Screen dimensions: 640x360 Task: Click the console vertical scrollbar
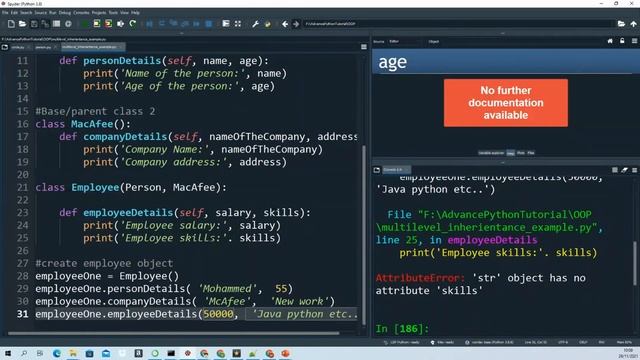point(635,263)
